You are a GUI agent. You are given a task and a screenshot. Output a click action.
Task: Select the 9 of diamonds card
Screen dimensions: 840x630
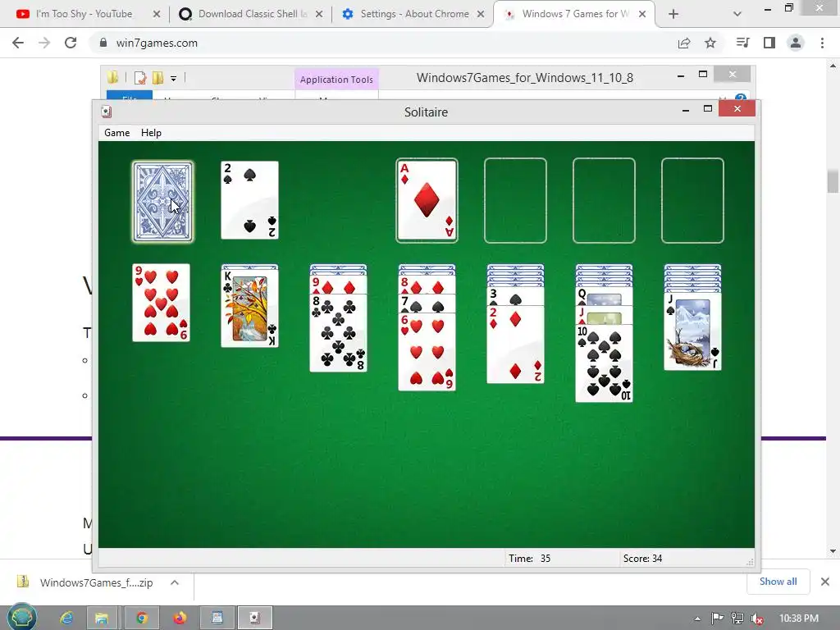pyautogui.click(x=339, y=285)
